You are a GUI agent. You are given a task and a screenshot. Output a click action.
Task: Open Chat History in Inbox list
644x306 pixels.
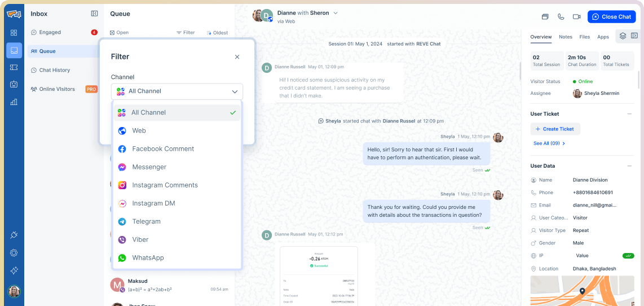pos(63,71)
